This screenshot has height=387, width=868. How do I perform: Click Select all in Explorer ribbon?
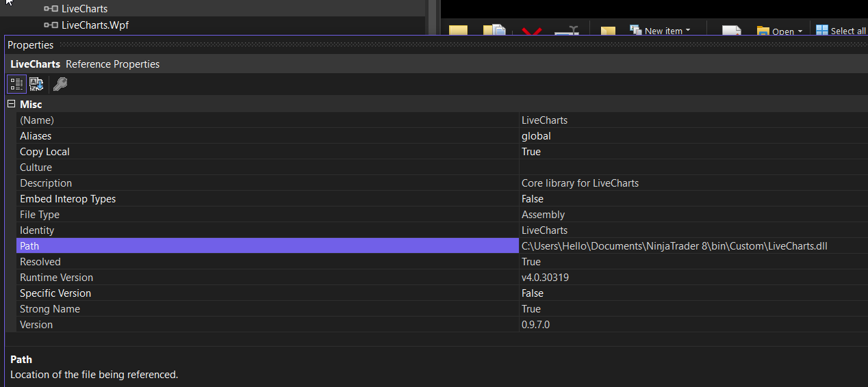pos(841,31)
